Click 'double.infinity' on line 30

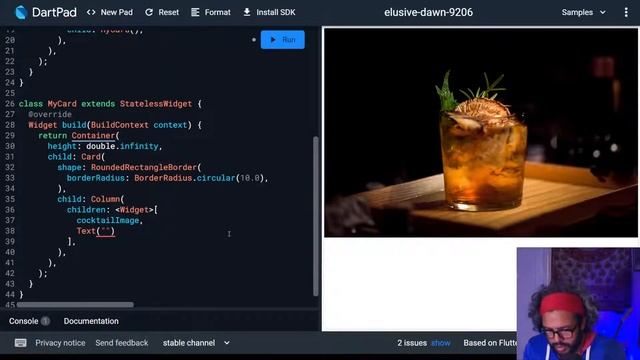click(x=122, y=146)
